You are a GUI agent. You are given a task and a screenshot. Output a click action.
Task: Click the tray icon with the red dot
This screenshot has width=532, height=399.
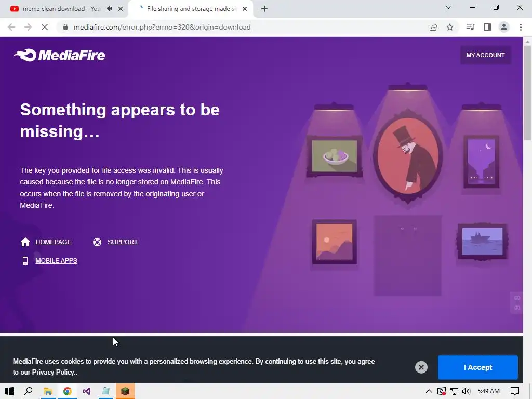pyautogui.click(x=442, y=391)
